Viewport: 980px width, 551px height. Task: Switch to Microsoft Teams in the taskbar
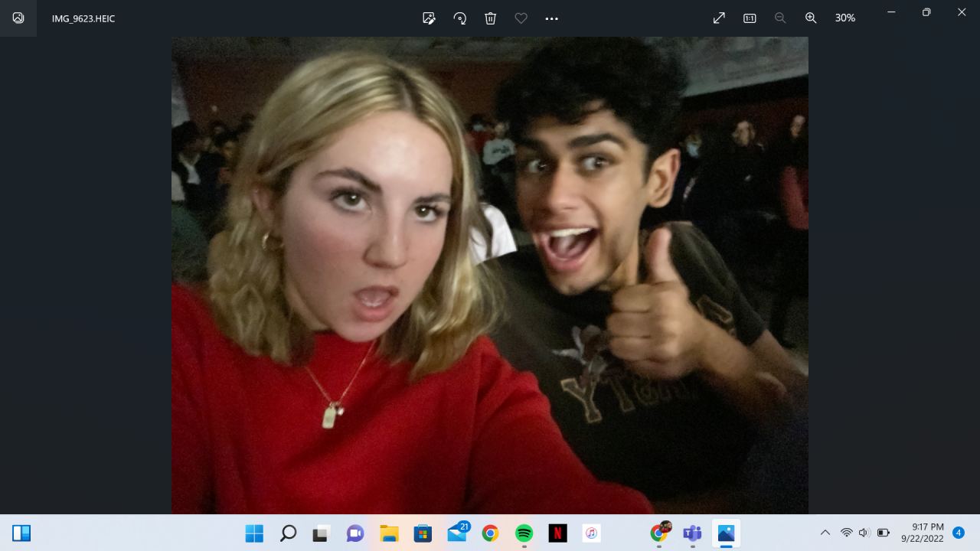pyautogui.click(x=692, y=533)
